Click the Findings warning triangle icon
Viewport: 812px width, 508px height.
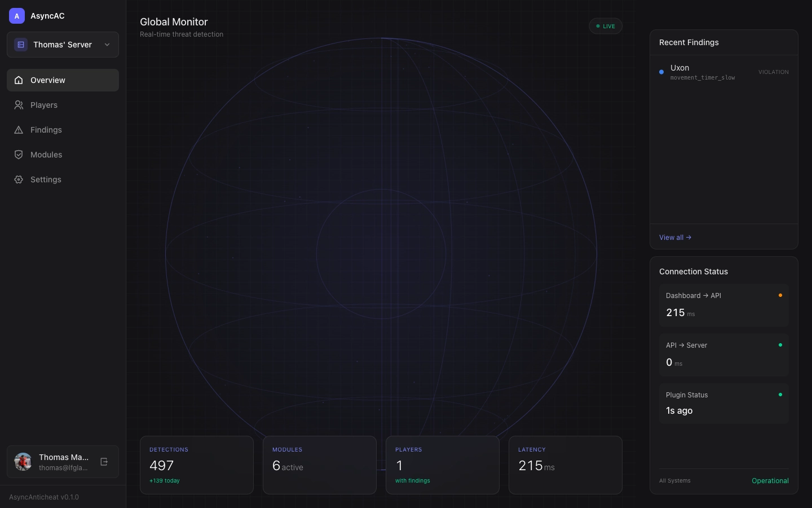point(19,130)
